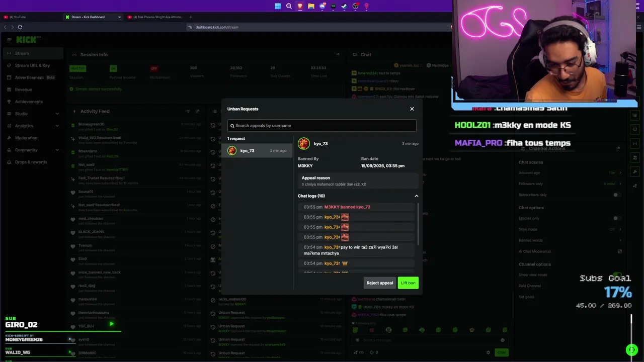The image size is (644, 362).
Task: Open Followers only chat access setting
Action: 569,184
